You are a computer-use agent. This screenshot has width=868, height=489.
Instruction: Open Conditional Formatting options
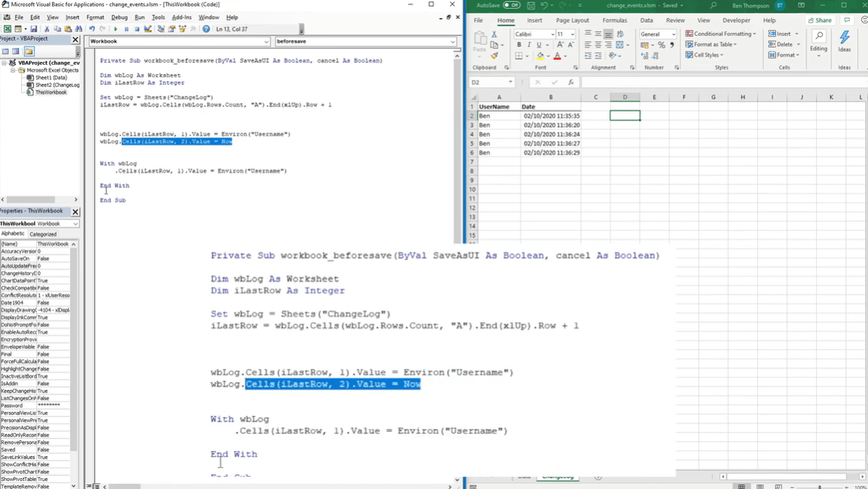pos(721,34)
